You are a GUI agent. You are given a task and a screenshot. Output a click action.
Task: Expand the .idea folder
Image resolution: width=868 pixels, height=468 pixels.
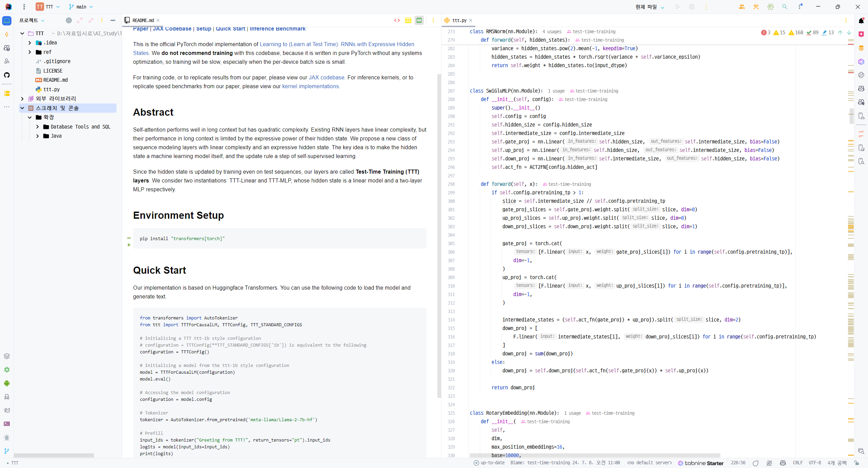pyautogui.click(x=30, y=43)
